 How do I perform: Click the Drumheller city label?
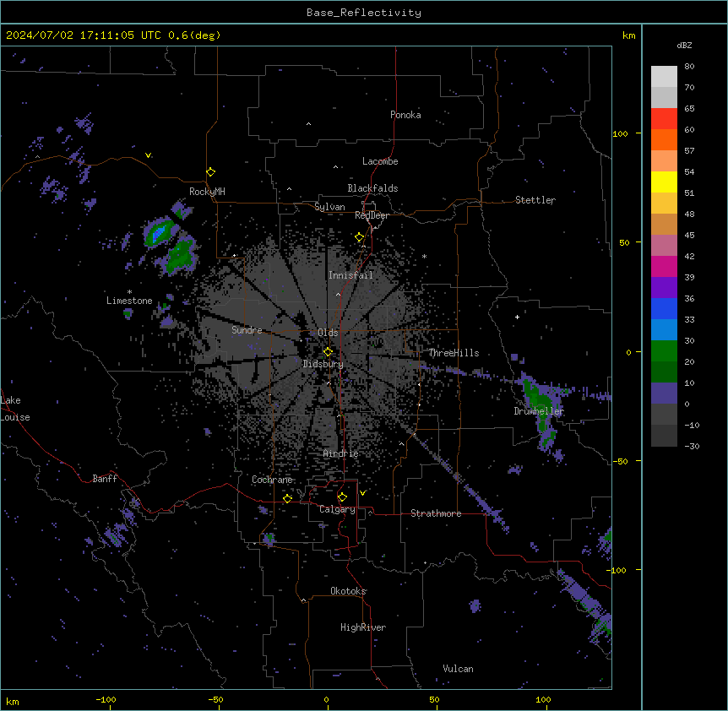pos(539,411)
